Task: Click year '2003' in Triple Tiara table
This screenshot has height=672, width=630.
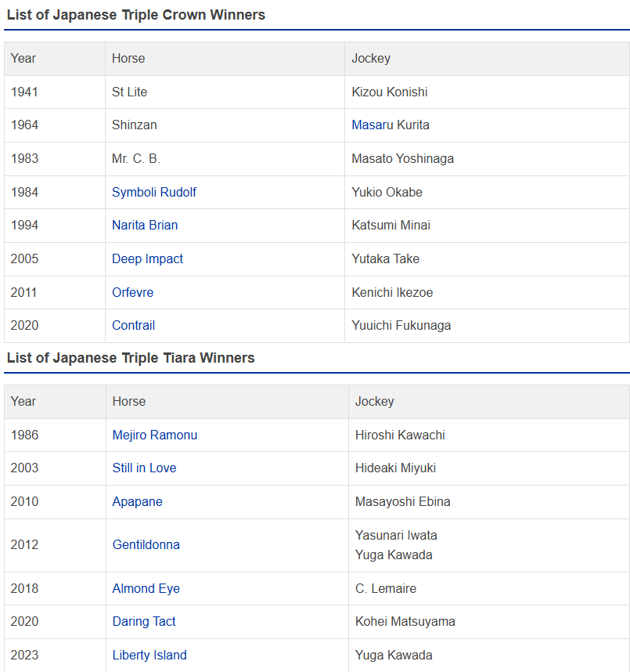Action: pyautogui.click(x=24, y=468)
